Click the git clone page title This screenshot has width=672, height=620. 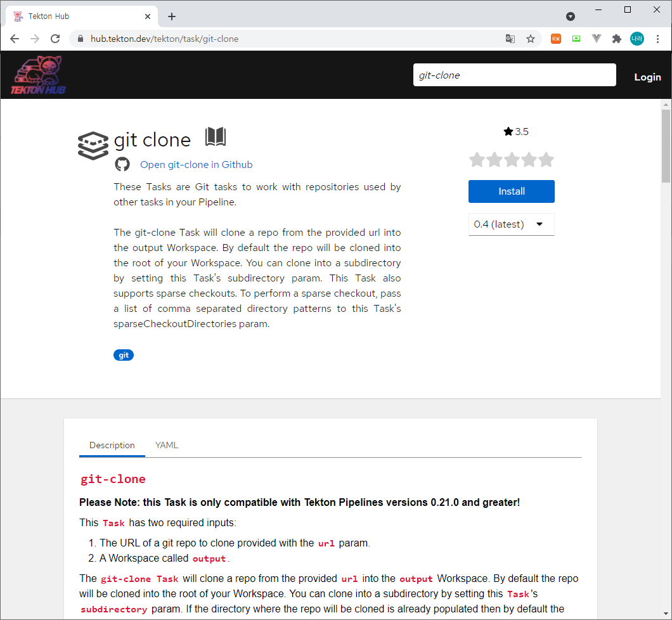point(152,140)
